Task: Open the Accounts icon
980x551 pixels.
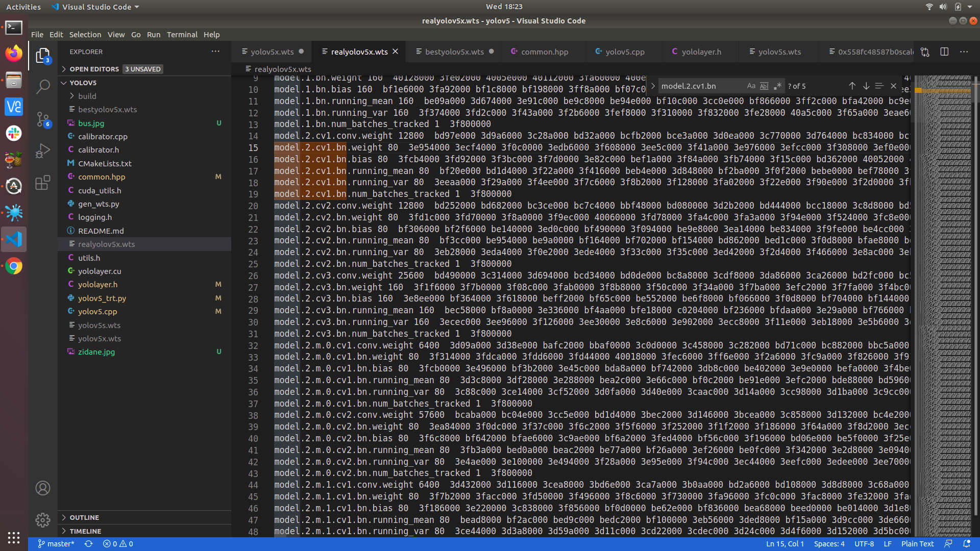Action: tap(43, 488)
